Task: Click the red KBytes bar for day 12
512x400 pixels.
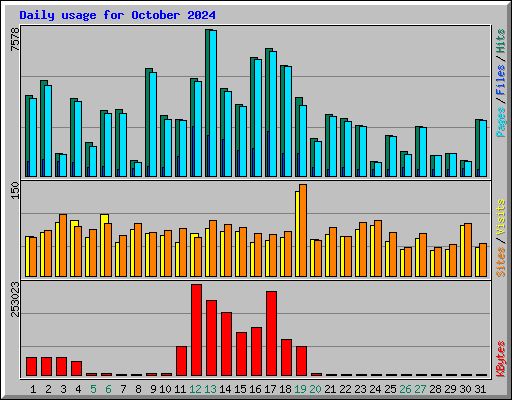Action: [196, 330]
